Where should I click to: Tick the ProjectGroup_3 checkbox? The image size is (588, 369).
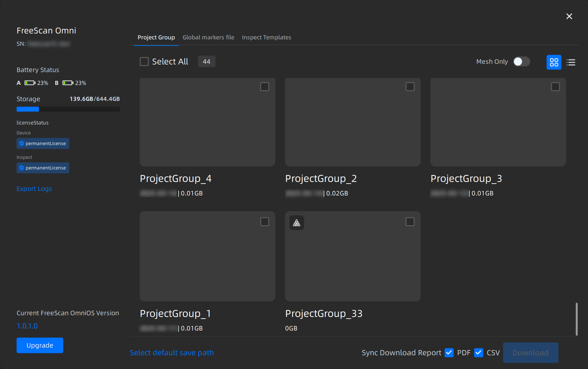tap(555, 87)
